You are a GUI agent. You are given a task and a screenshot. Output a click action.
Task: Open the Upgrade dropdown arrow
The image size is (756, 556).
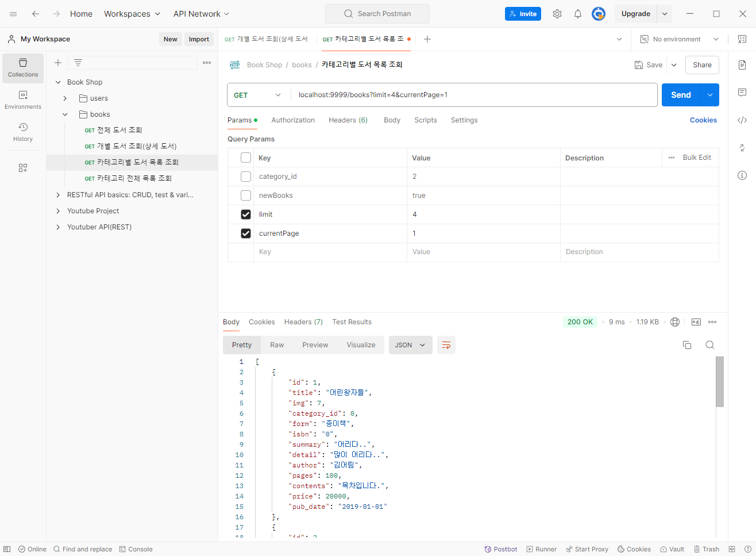[665, 14]
